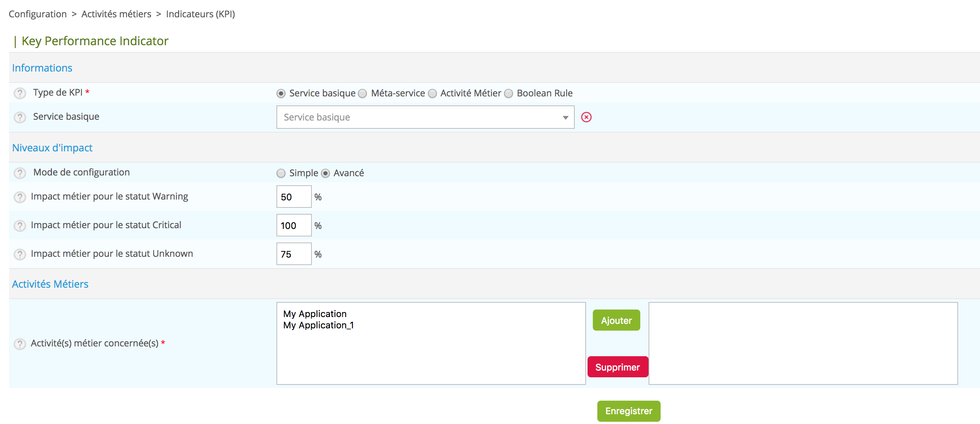Select Boolean Rule KPI type
This screenshot has width=980, height=424.
pos(508,93)
